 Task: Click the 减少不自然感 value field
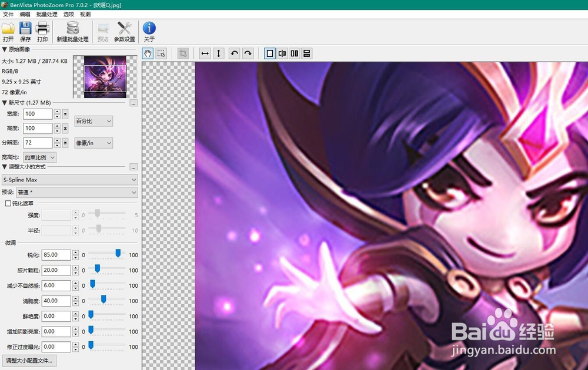click(56, 285)
